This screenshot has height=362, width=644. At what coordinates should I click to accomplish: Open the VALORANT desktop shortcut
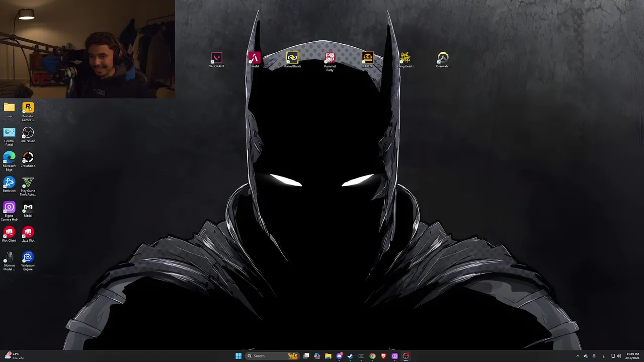coord(216,60)
